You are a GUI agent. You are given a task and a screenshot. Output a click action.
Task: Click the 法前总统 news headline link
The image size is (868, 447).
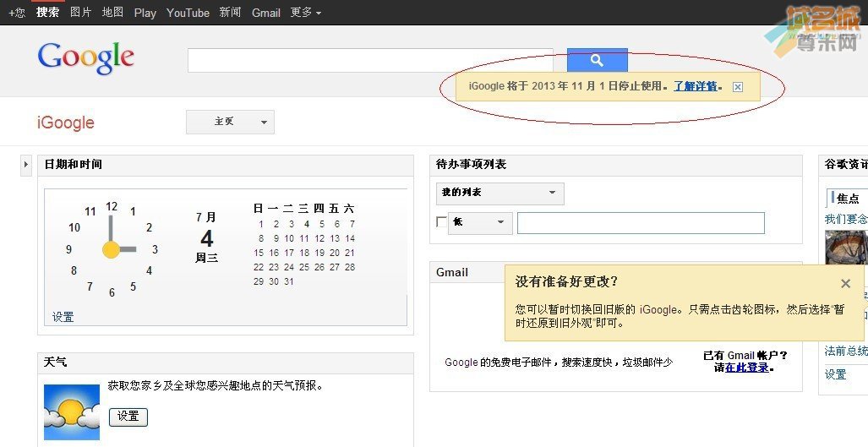[x=846, y=351]
